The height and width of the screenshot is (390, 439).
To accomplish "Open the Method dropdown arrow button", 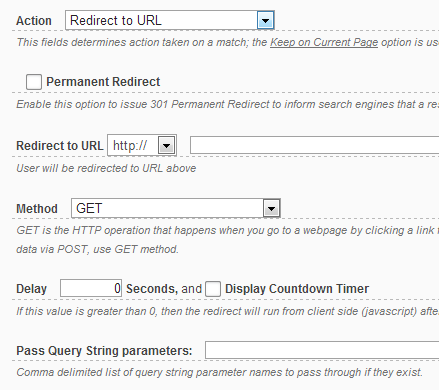I will tap(271, 208).
